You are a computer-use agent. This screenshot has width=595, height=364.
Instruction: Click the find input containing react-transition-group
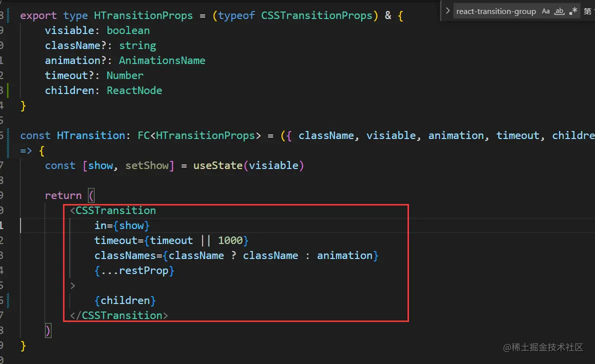(495, 11)
